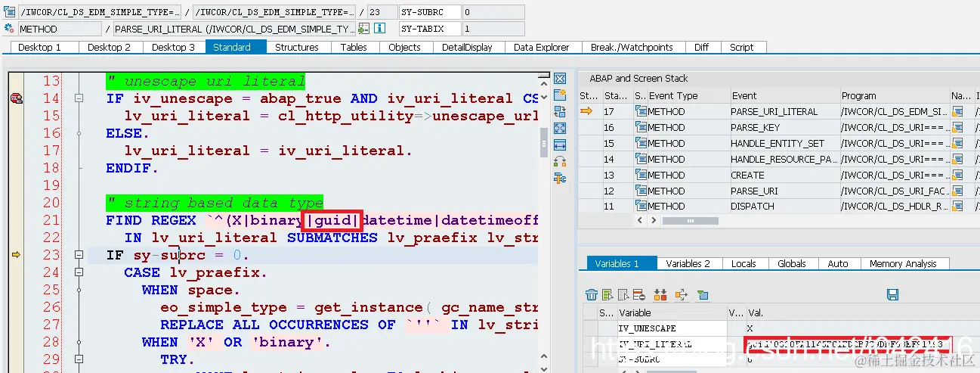
Task: Click the green filter-box icon in the Variables toolbar
Action: click(x=703, y=294)
